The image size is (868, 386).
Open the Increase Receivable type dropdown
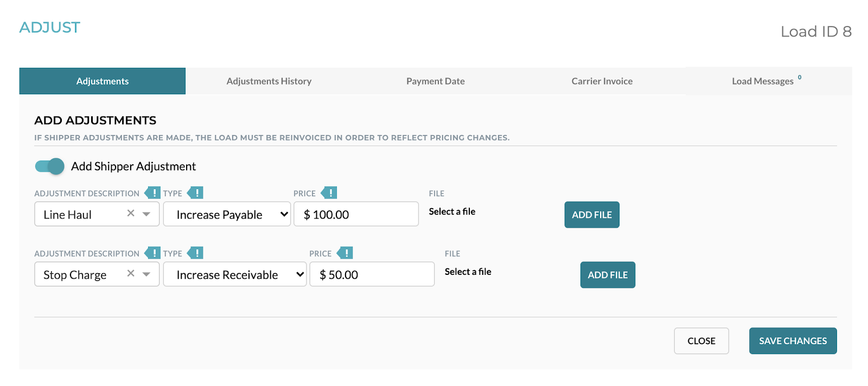(x=235, y=274)
